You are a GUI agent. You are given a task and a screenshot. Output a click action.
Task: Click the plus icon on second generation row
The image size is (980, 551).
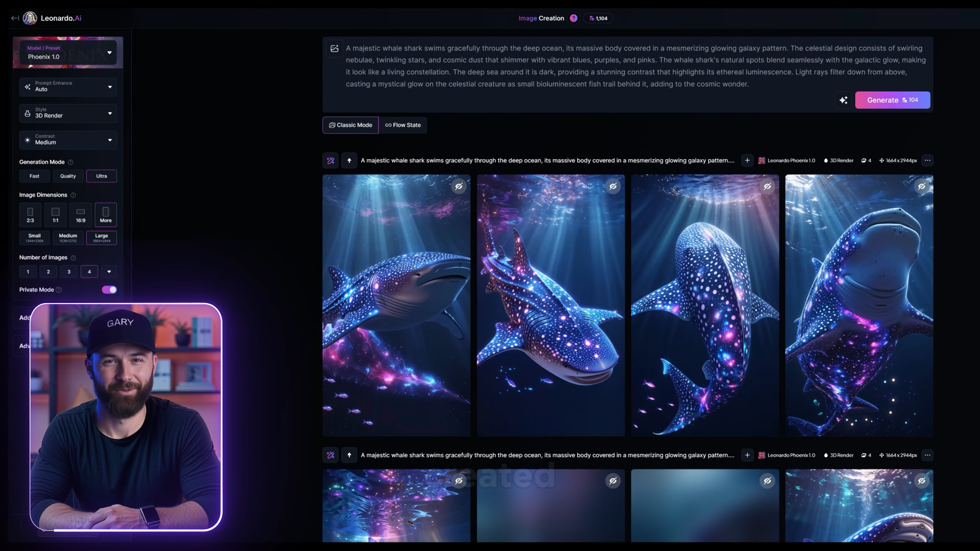click(x=747, y=455)
